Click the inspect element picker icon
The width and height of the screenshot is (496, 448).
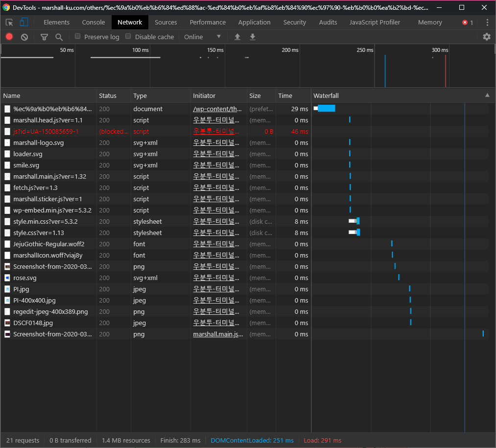tap(9, 22)
